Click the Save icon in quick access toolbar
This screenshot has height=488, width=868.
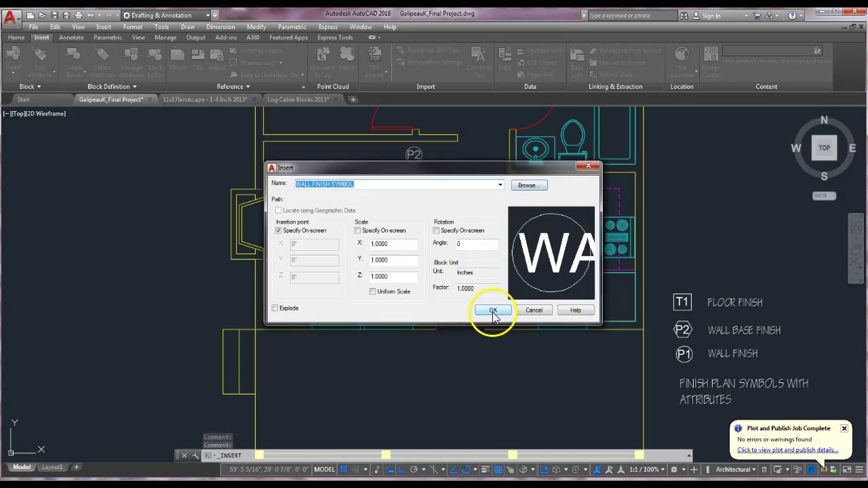click(55, 15)
